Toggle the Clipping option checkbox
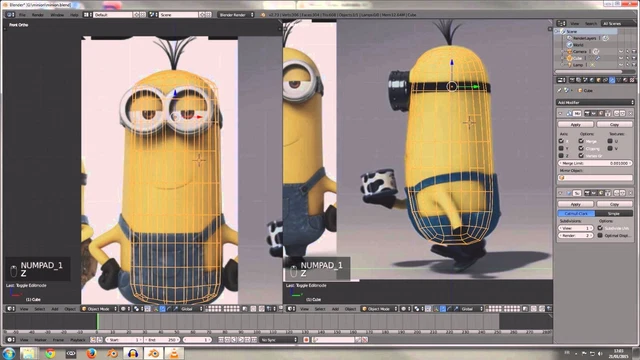The width and height of the screenshot is (640, 360). [x=581, y=148]
